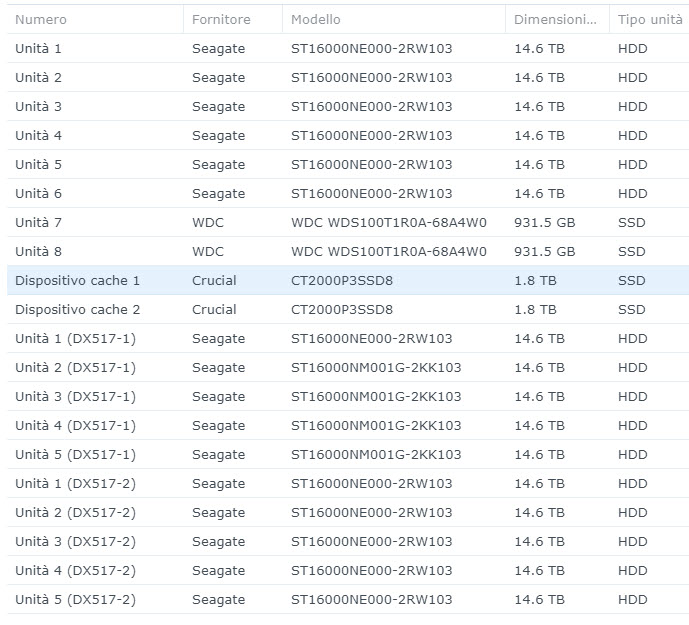Sort by the Numero column header
This screenshot has height=625, width=689.
(x=95, y=19)
